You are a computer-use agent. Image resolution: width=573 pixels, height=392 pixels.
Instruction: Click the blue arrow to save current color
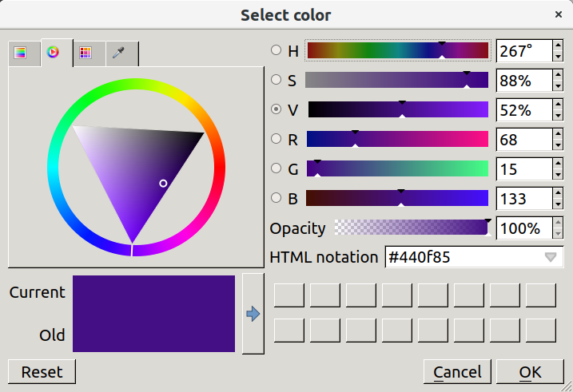[x=253, y=314]
